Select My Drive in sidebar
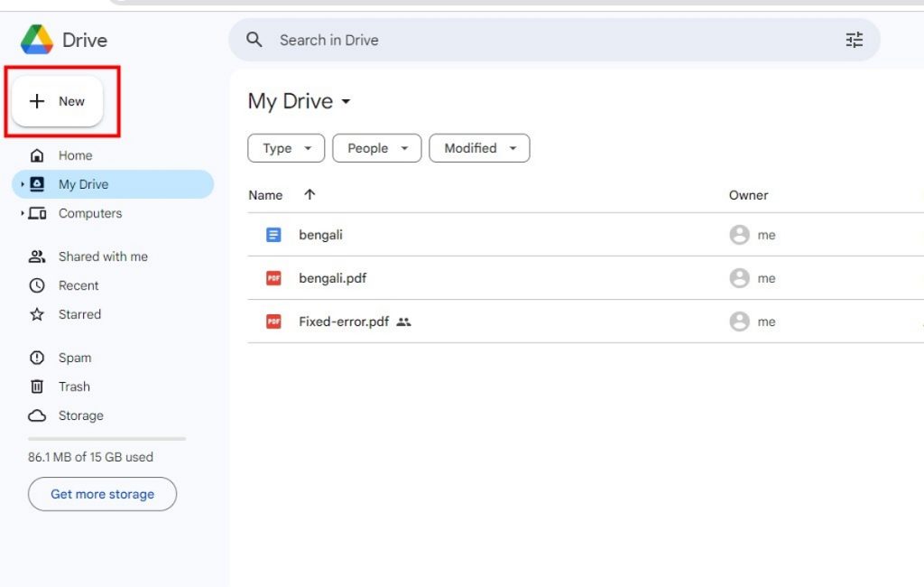This screenshot has height=587, width=924. pos(113,184)
